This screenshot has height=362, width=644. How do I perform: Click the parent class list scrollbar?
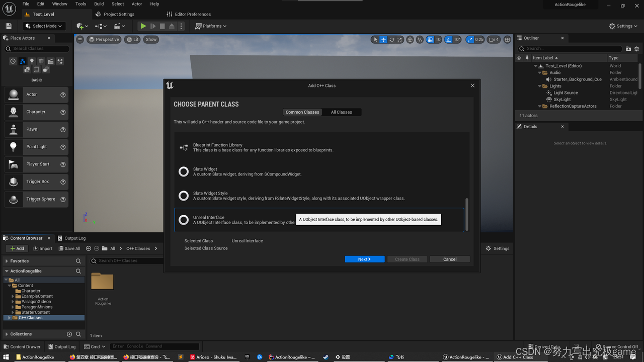pos(466,214)
